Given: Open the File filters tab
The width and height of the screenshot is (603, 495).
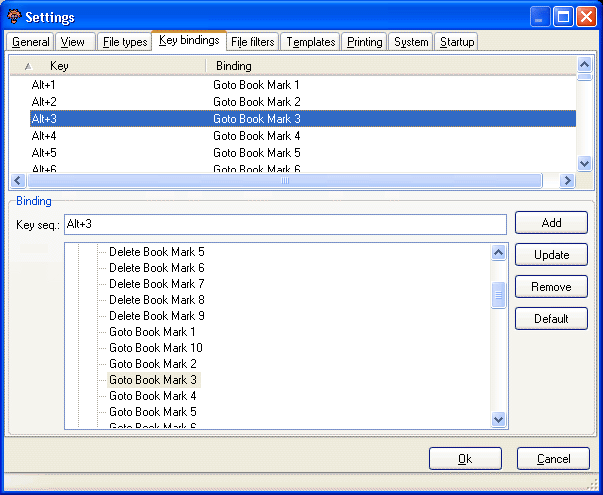Looking at the screenshot, I should 252,42.
